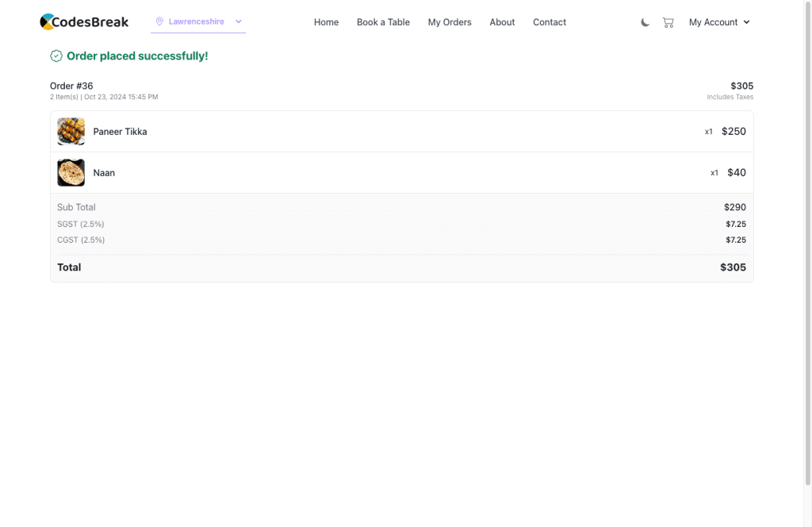The height and width of the screenshot is (527, 812).
Task: Open the shopping cart icon
Action: [x=668, y=22]
